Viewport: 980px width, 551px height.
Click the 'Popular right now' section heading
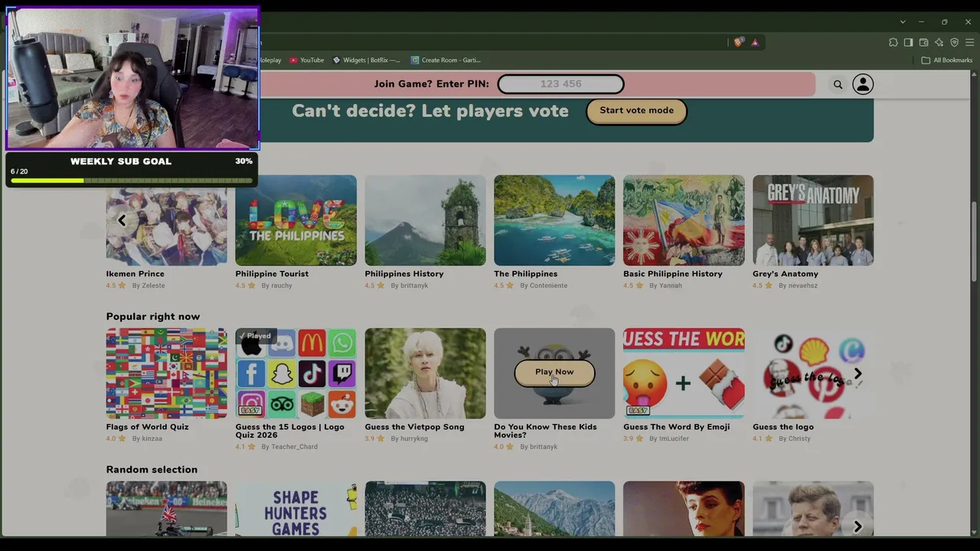click(x=153, y=317)
